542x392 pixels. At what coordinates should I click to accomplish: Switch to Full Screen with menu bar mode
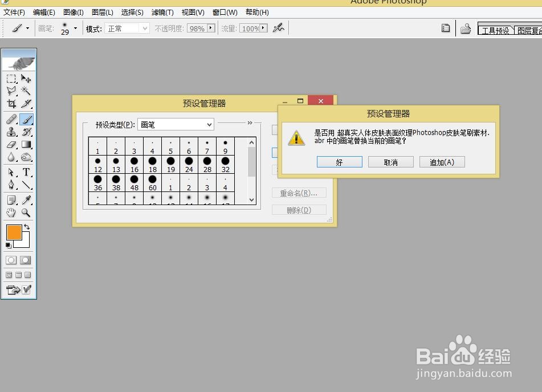18,275
